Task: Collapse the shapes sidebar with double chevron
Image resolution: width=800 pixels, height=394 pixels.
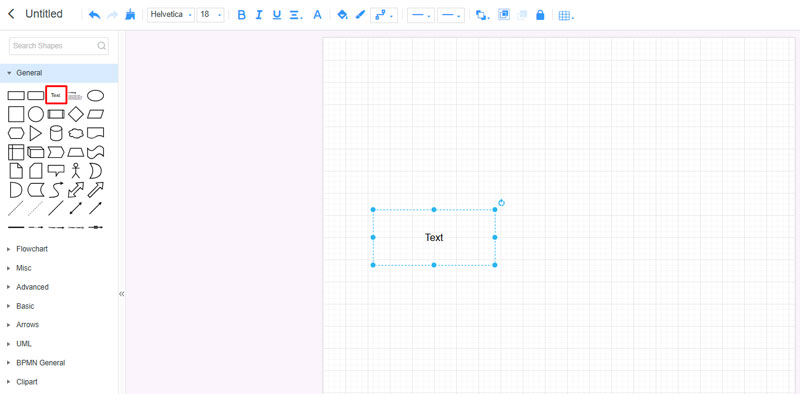Action: pos(121,293)
